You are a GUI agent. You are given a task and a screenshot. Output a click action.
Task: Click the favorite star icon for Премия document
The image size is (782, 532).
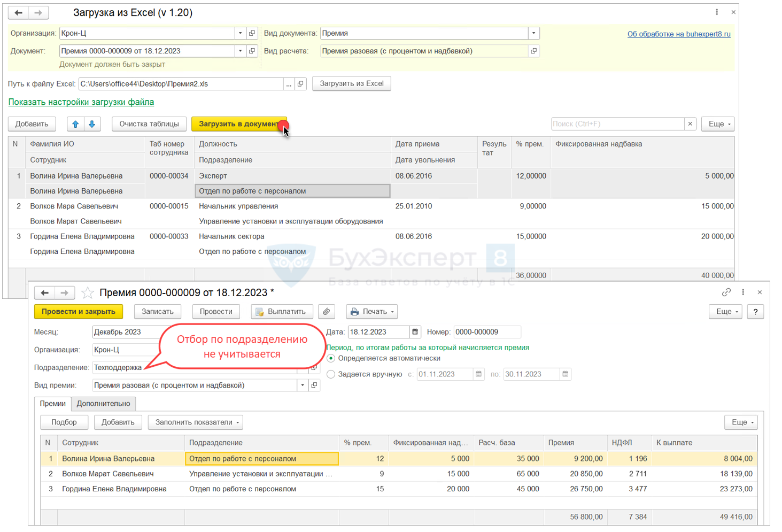click(88, 292)
